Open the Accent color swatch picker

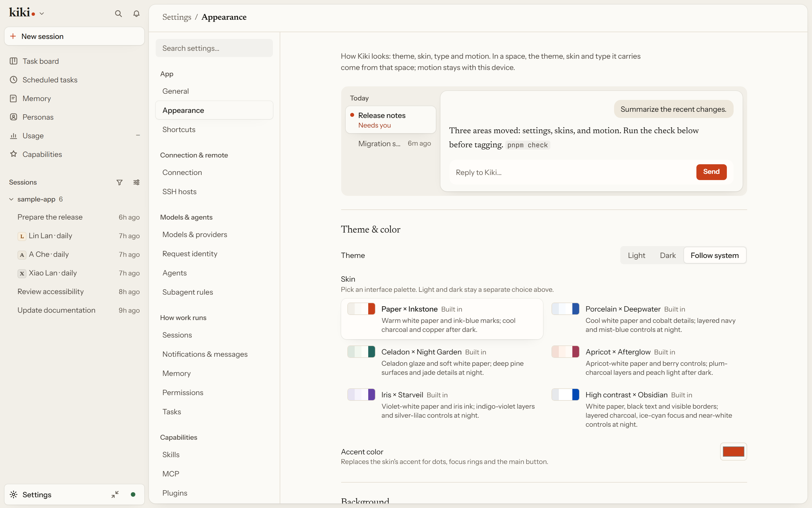(x=733, y=452)
